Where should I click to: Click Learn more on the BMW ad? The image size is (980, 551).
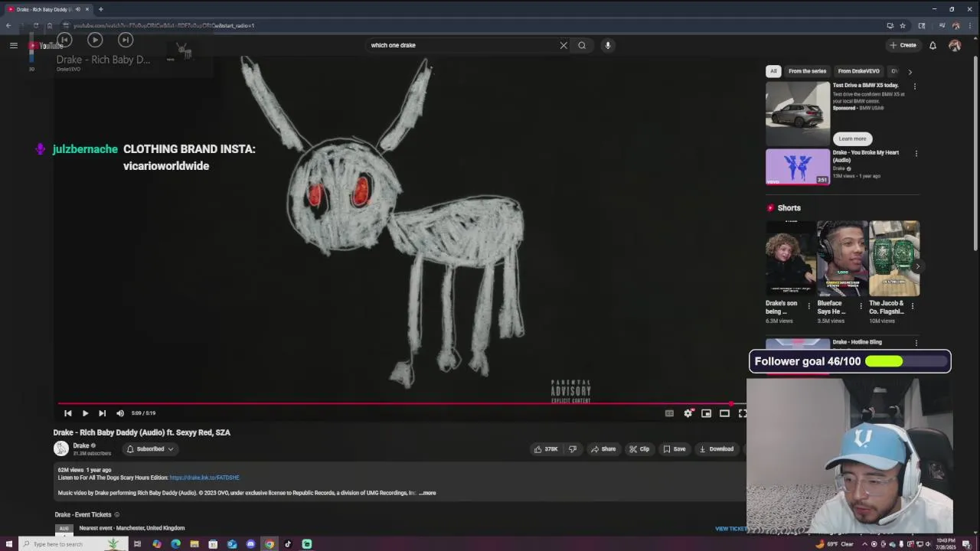coord(852,139)
